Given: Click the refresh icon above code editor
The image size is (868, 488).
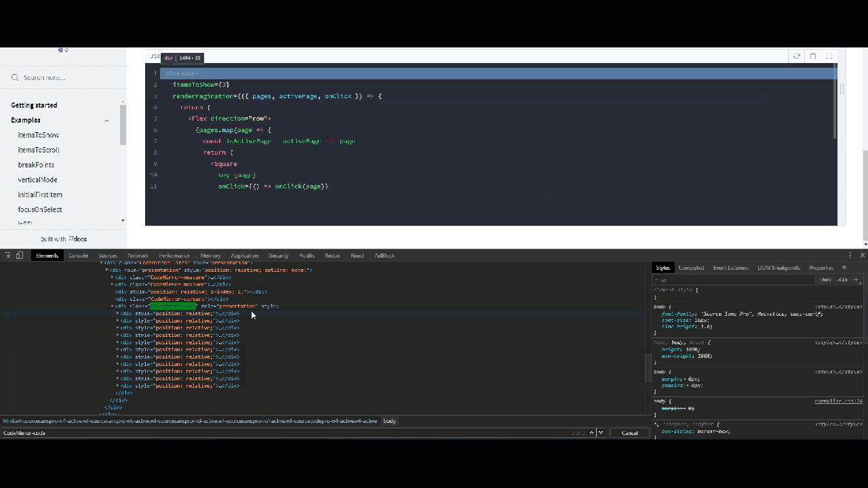Looking at the screenshot, I should [x=797, y=56].
